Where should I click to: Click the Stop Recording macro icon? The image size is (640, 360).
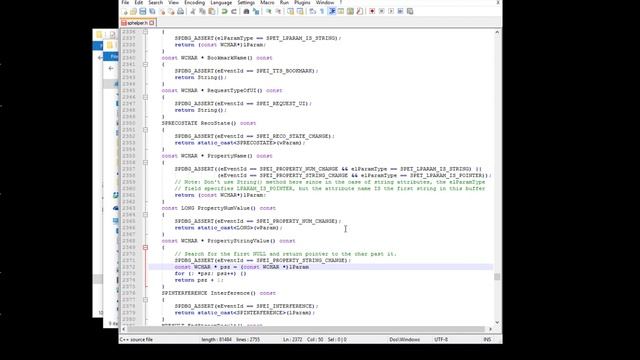pos(382,11)
